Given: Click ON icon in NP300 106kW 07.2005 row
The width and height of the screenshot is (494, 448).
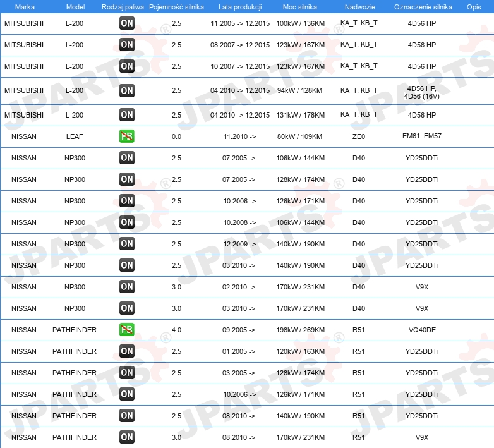Looking at the screenshot, I should click(x=126, y=158).
